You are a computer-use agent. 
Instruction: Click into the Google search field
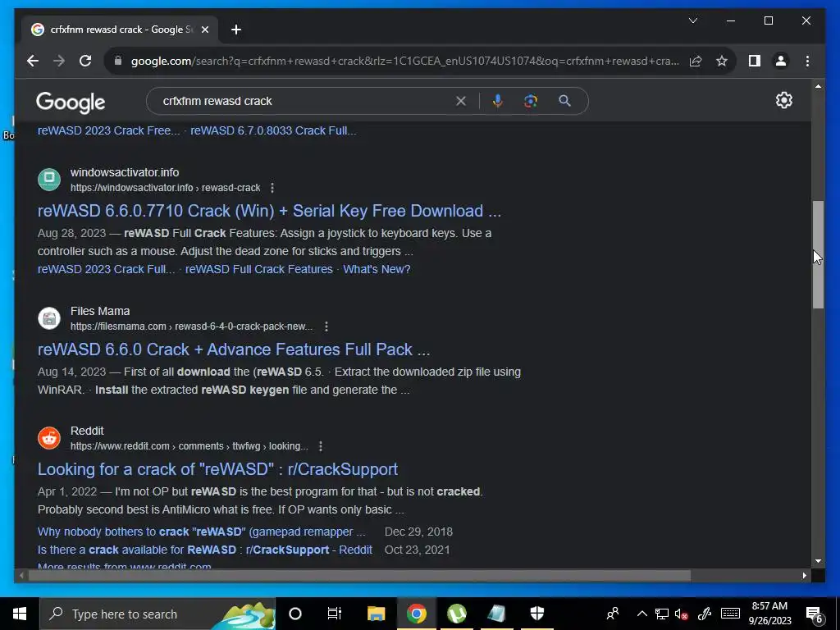(305, 101)
